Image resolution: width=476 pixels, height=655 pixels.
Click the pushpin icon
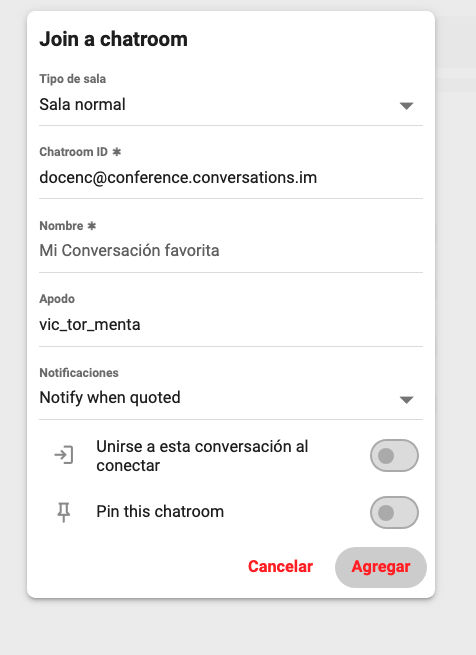click(x=64, y=512)
